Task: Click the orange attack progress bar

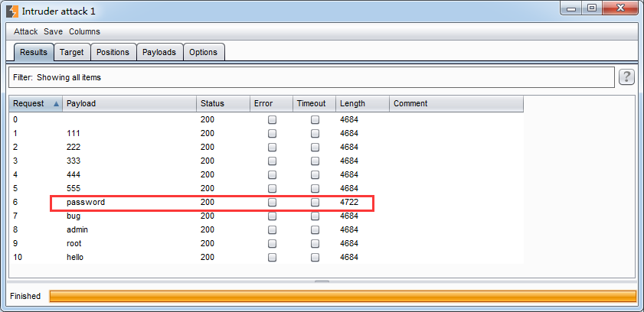Action: pyautogui.click(x=342, y=296)
